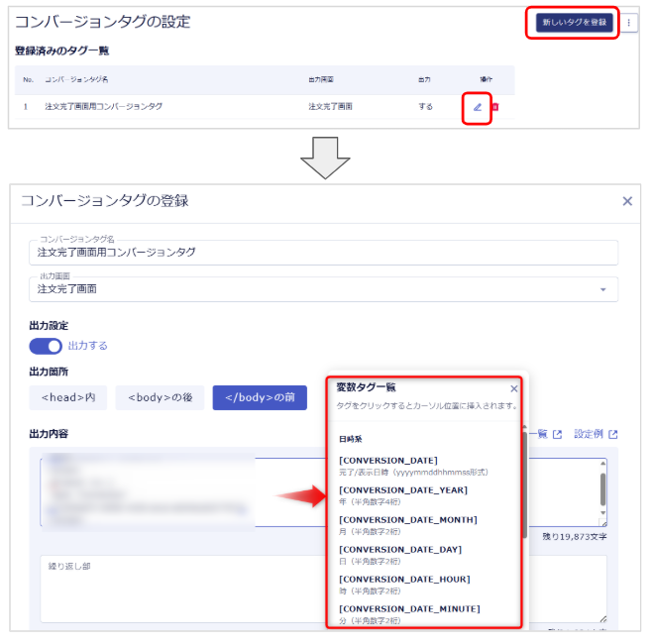651x644 pixels.
Task: Click the 注文完了画面用コンバージョンタグ name in the table
Action: tap(103, 107)
